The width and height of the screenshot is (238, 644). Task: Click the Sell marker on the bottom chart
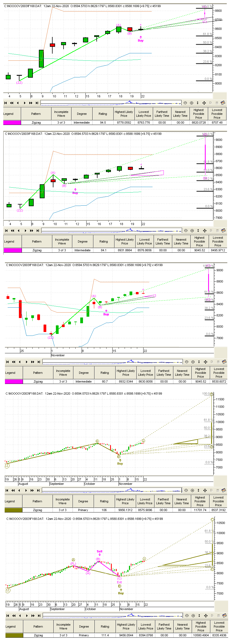click(99, 551)
